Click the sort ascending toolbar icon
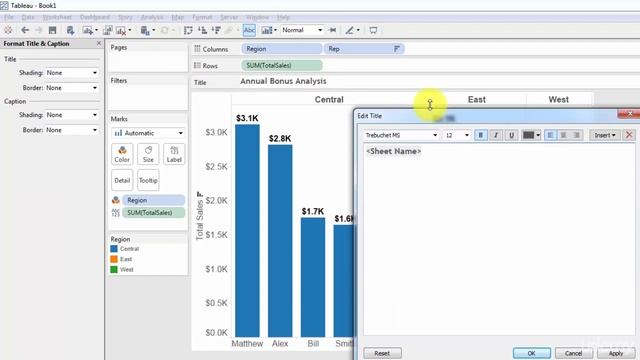The width and height of the screenshot is (640, 360). [202, 30]
